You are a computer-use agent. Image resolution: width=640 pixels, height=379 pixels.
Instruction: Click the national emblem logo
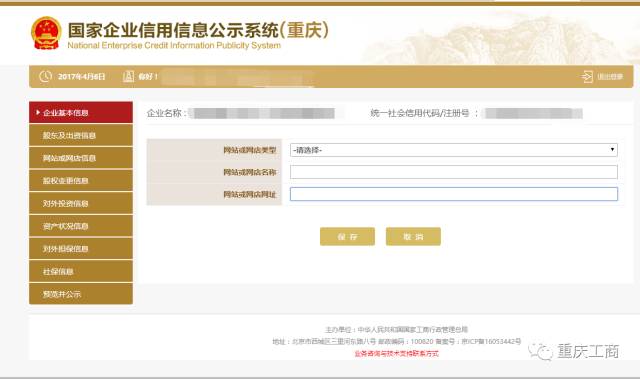coord(46,33)
